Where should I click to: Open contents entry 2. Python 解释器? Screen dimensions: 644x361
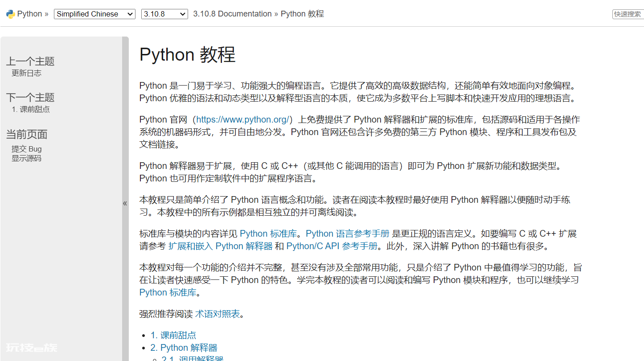click(184, 348)
